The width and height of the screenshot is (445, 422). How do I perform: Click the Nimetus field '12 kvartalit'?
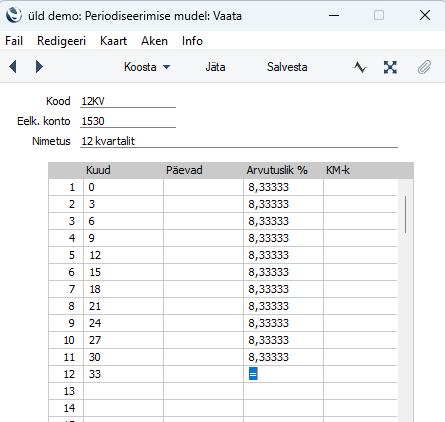coord(239,141)
